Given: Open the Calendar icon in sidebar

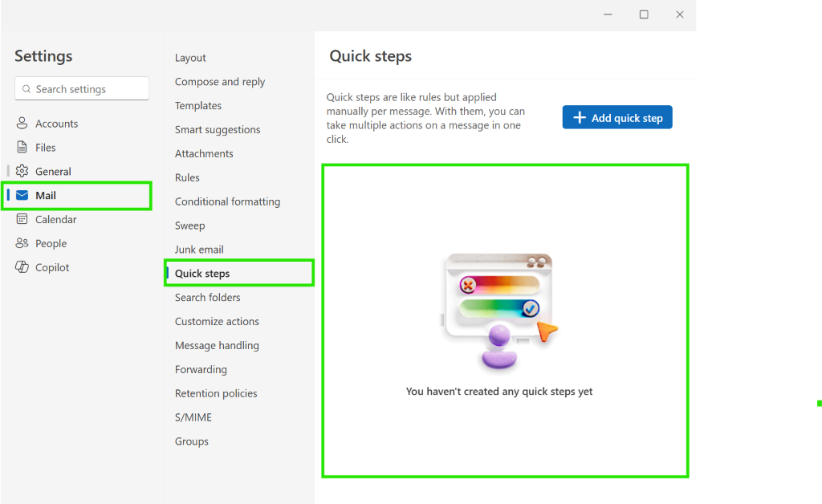Looking at the screenshot, I should tap(22, 219).
